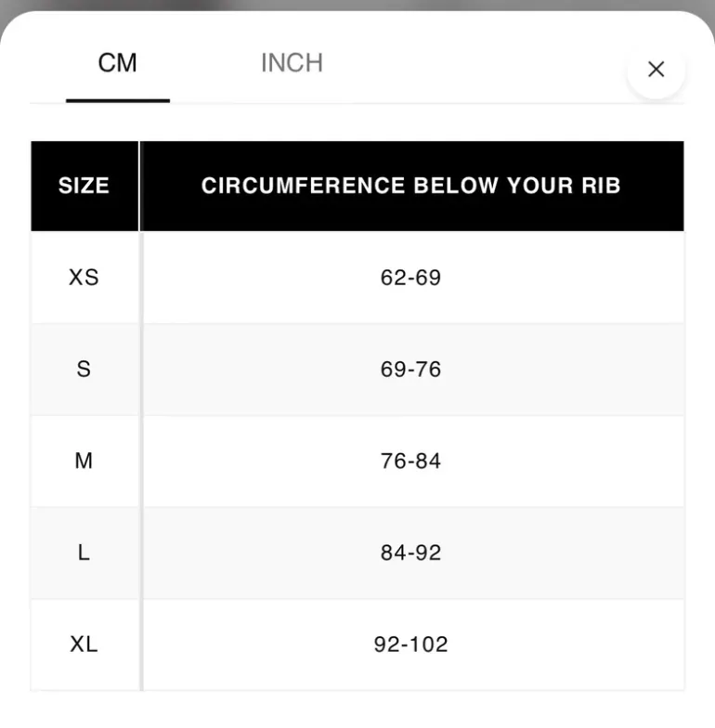715x728 pixels.
Task: Select the XS size cell
Action: tap(84, 278)
